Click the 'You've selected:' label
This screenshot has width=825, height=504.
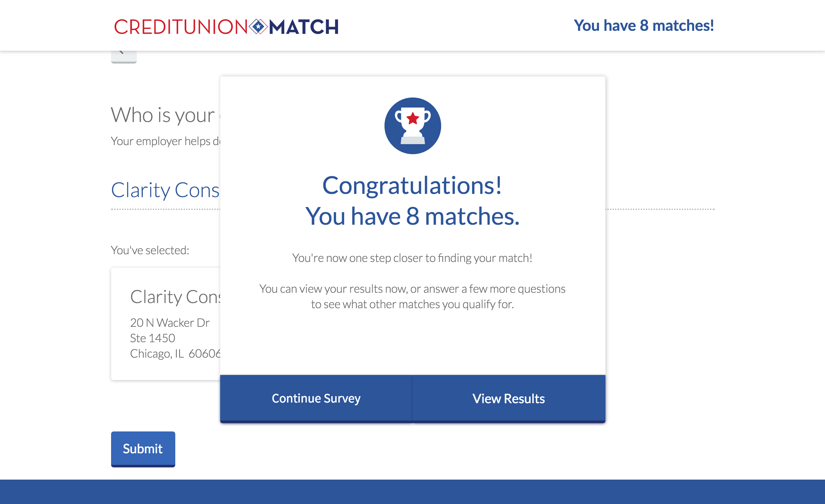(150, 250)
